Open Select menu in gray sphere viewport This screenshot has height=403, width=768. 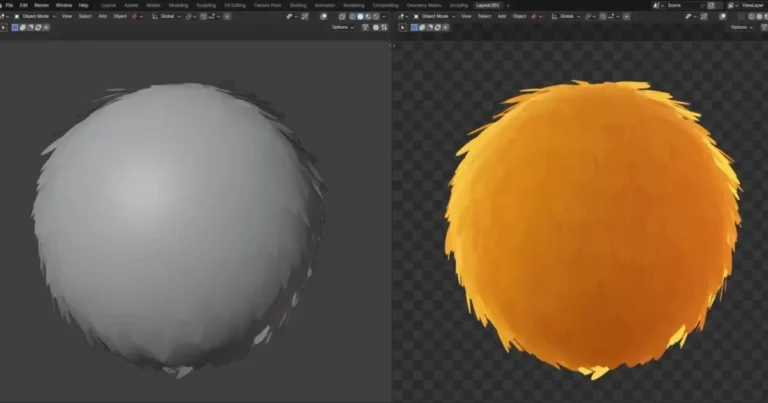click(85, 16)
